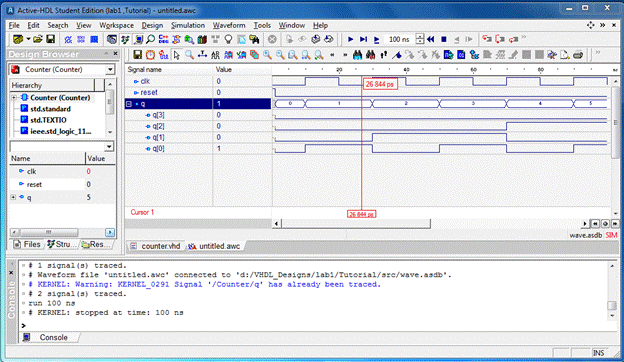
Task: Run simulation with the play icon
Action: coord(350,39)
